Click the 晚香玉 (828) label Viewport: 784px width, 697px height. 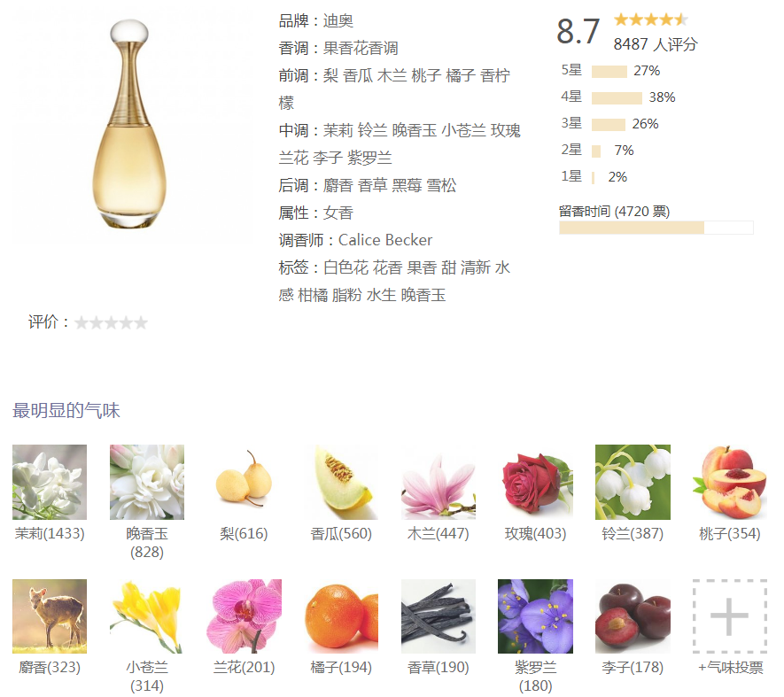[x=147, y=543]
